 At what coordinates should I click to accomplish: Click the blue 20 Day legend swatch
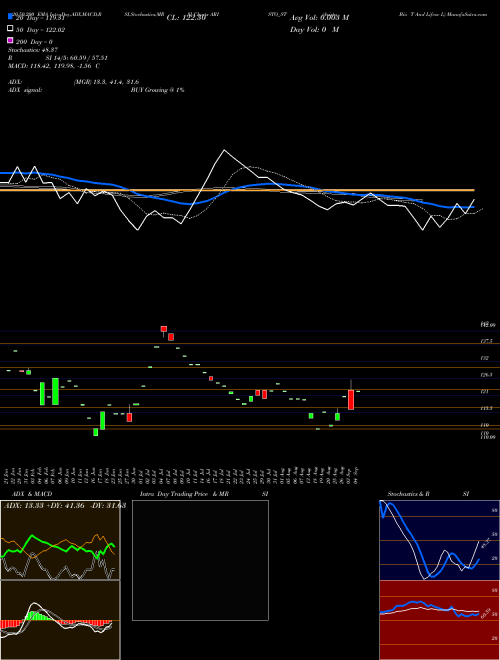click(10, 17)
